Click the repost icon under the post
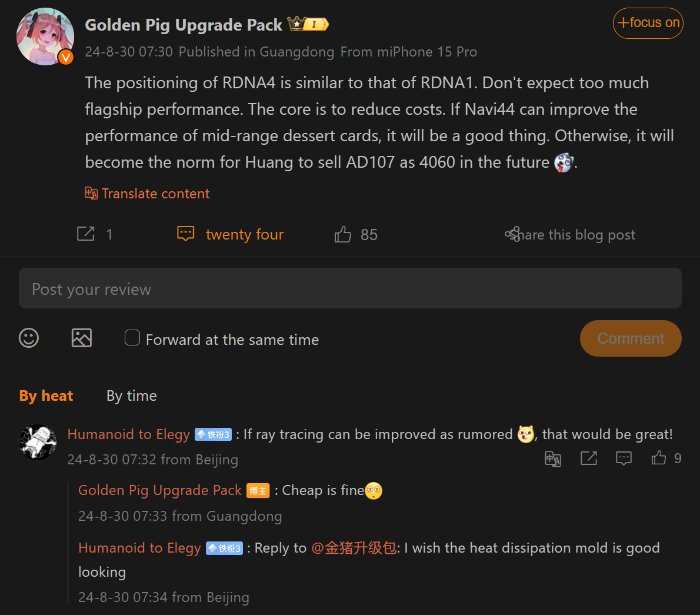The image size is (700, 615). tap(86, 234)
